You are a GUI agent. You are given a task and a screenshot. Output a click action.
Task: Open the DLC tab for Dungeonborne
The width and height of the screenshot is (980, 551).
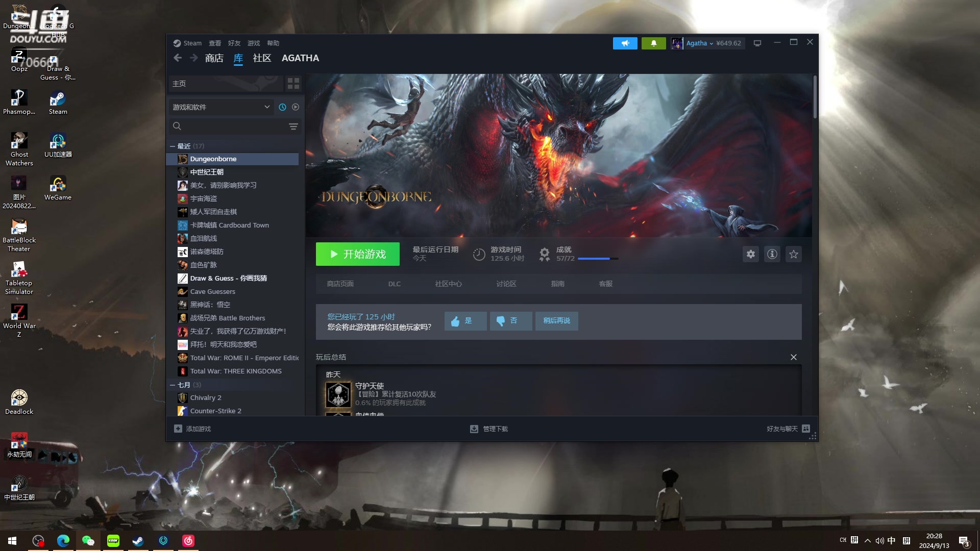click(394, 284)
